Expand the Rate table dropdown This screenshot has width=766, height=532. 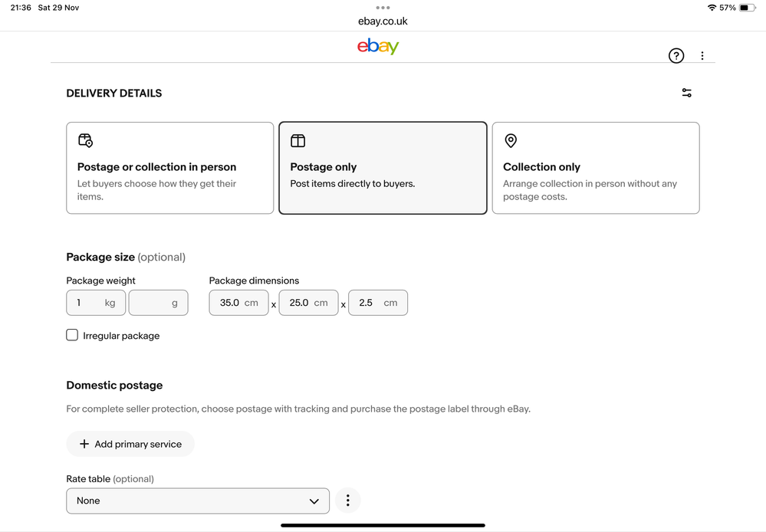click(x=197, y=501)
